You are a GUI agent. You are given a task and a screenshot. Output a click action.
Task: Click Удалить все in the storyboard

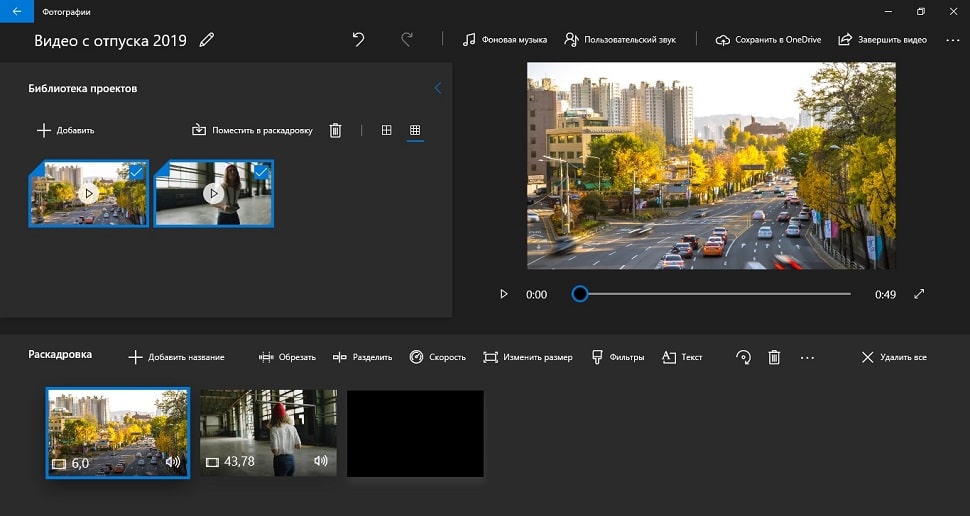893,357
